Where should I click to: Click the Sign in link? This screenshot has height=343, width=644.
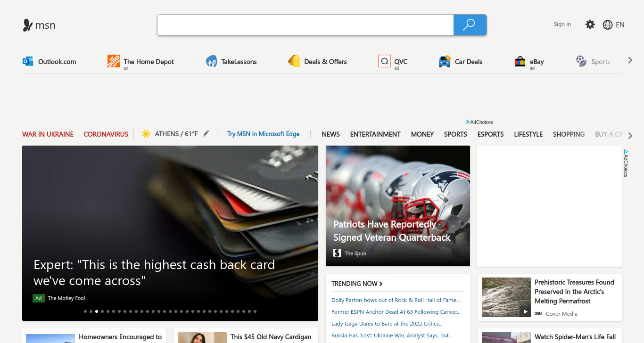coord(562,24)
